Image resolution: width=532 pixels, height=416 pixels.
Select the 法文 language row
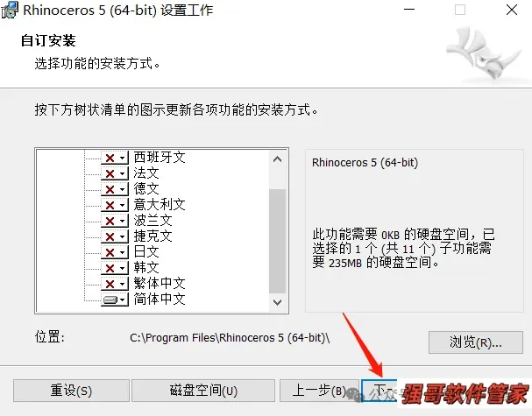pos(146,173)
